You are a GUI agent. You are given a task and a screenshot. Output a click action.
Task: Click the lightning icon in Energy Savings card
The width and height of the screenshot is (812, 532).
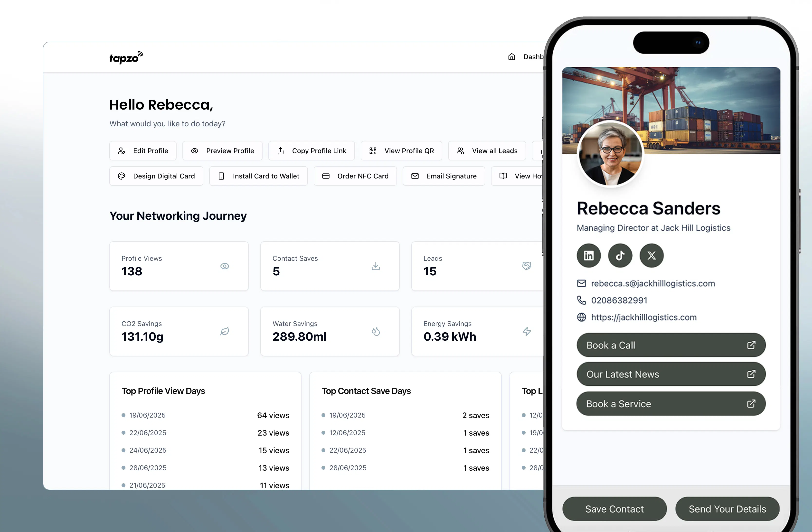(x=526, y=331)
